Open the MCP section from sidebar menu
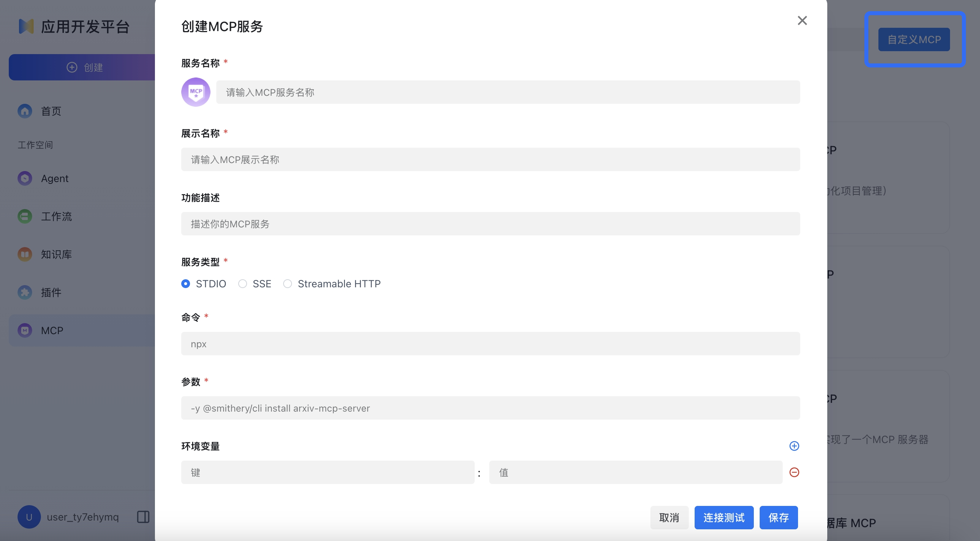Image resolution: width=980 pixels, height=541 pixels. 52,330
